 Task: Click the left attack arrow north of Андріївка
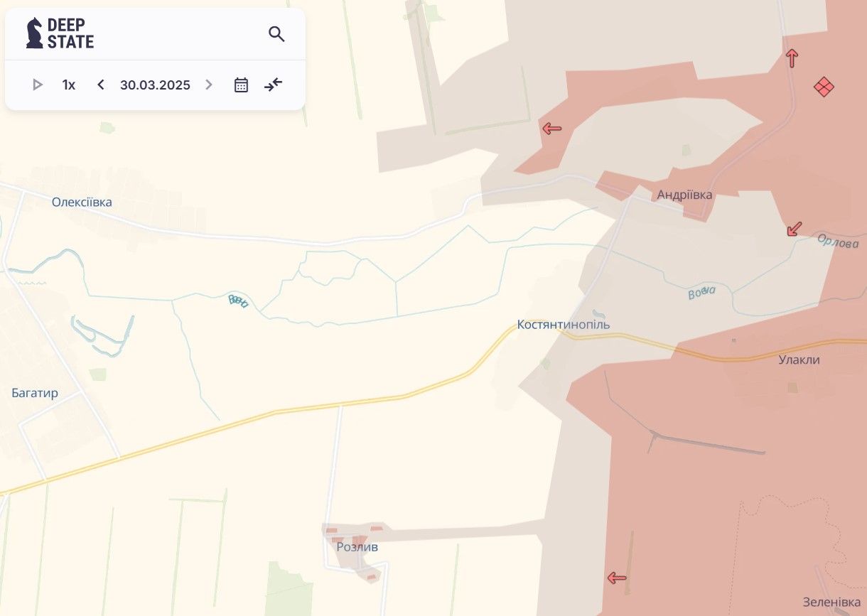pyautogui.click(x=552, y=129)
